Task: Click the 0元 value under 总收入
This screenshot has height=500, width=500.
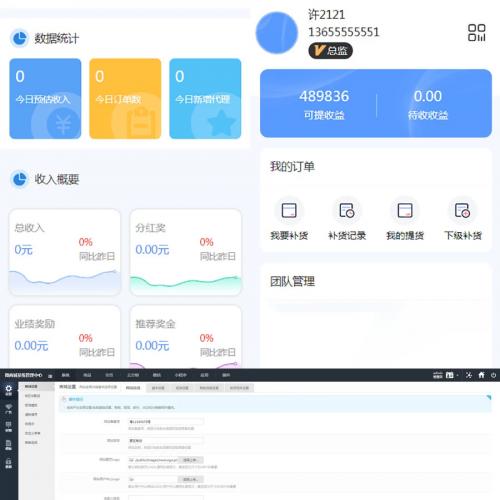Action: tap(23, 250)
